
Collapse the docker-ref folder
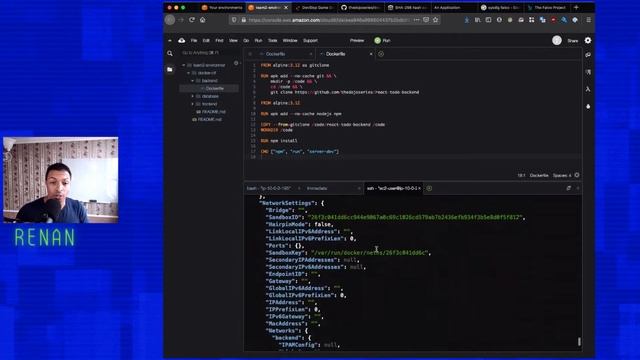189,73
